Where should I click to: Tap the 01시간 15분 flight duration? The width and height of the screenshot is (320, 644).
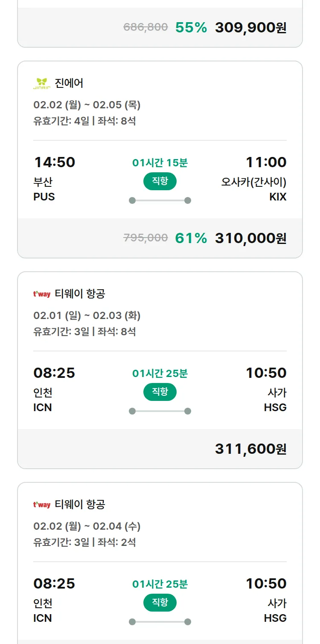point(160,162)
